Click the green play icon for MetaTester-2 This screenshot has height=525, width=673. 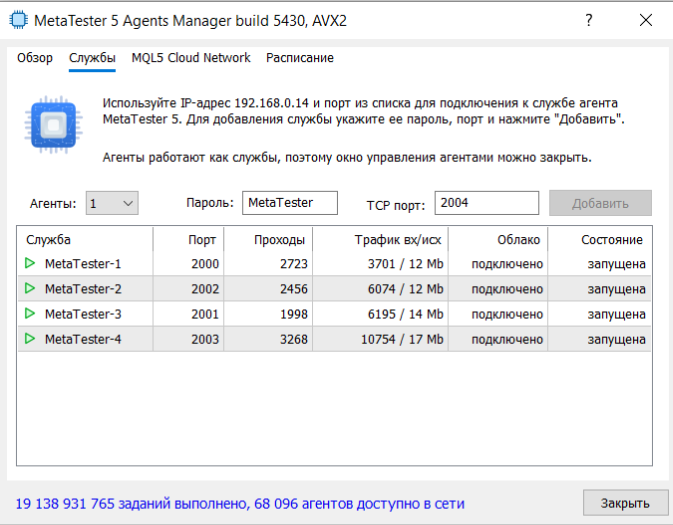31,288
